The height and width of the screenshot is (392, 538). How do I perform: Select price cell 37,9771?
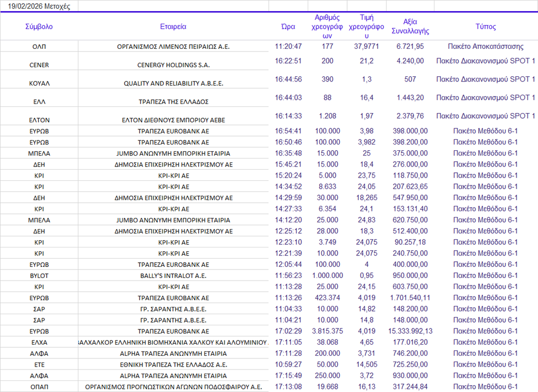[x=367, y=46]
